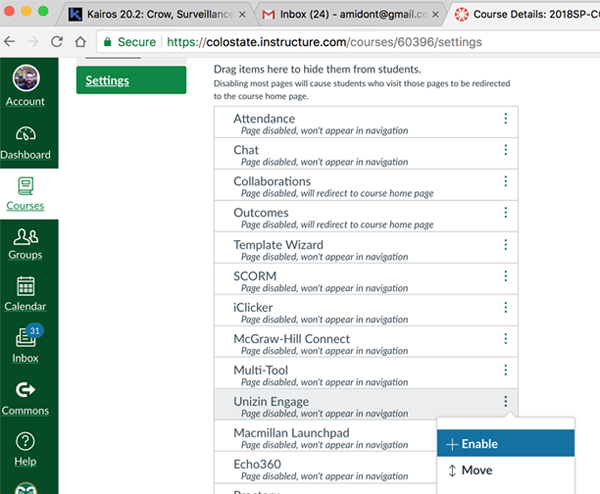Click the Inbox sidebar label

tap(25, 358)
